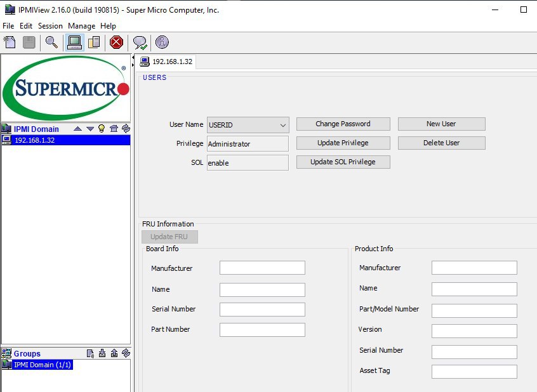Open the Edit menu
The width and height of the screenshot is (537, 392).
coord(25,26)
